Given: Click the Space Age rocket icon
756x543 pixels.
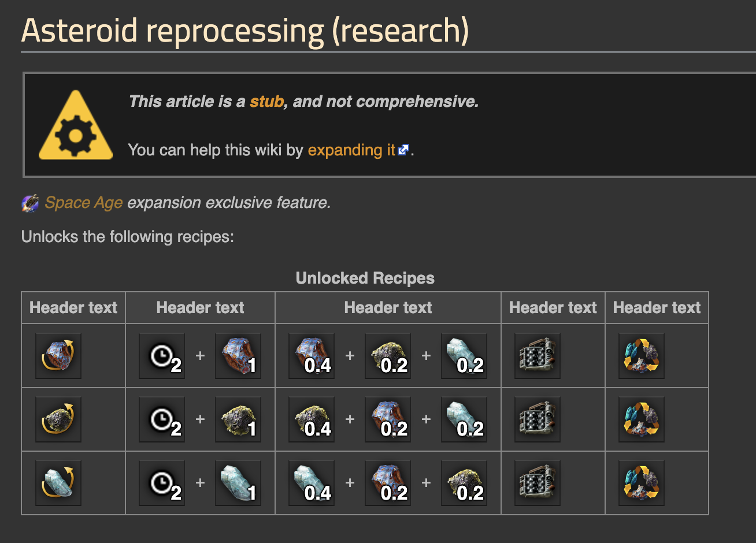Looking at the screenshot, I should pos(31,203).
